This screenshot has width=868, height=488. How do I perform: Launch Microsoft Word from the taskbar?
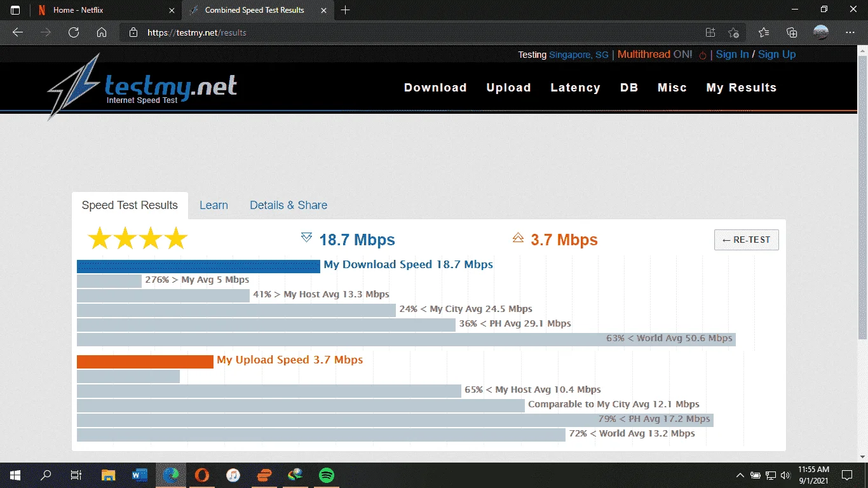point(140,475)
